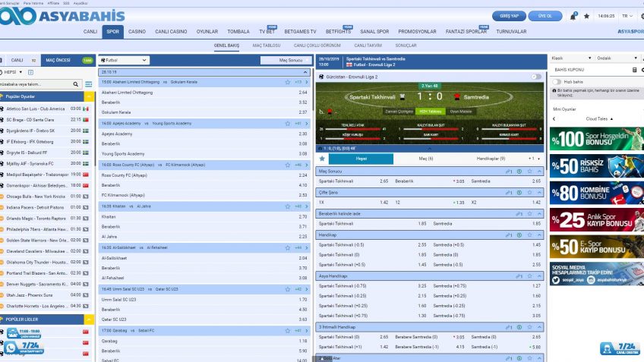This screenshot has width=644, height=362.
Task: Click the favorites star in the header
Action: (x=586, y=15)
